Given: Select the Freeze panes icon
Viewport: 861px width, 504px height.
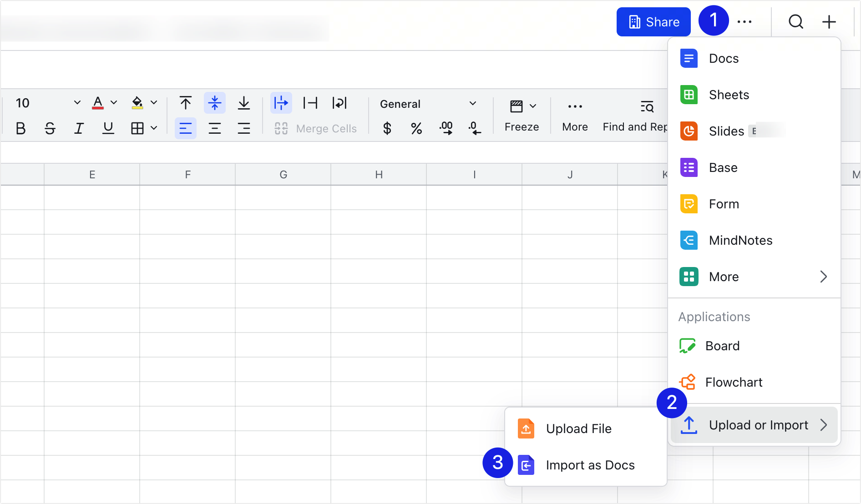Looking at the screenshot, I should [518, 106].
